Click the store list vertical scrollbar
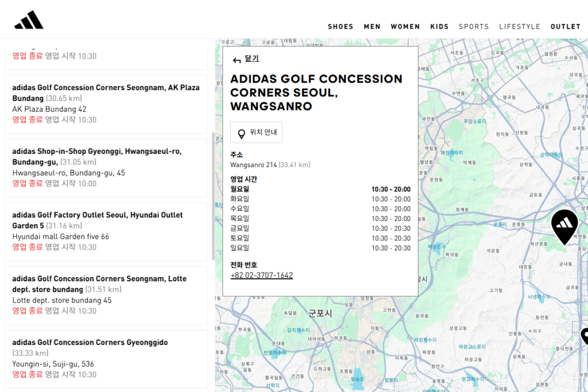Viewport: 588px width, 392px height. pos(213,195)
